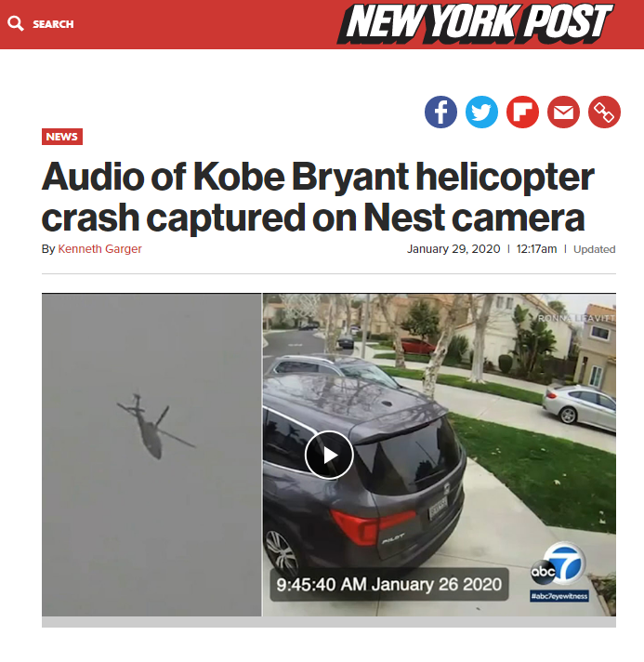
Task: Open the SEARCH text label in header
Action: coord(53,24)
